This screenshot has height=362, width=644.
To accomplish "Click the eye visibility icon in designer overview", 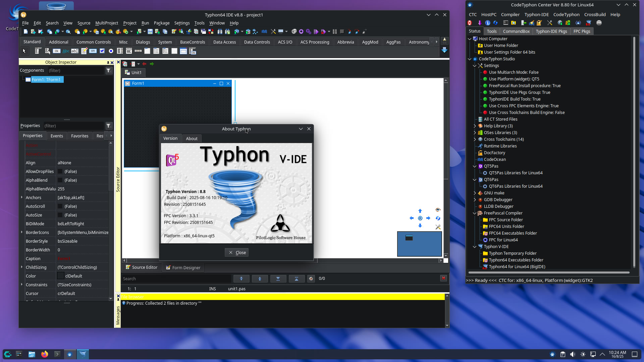I will coord(438,210).
